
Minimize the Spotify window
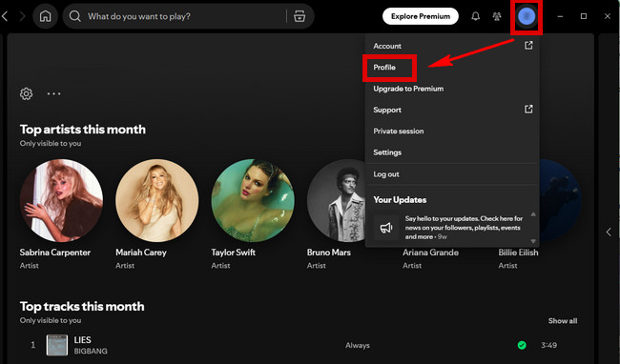pos(560,16)
